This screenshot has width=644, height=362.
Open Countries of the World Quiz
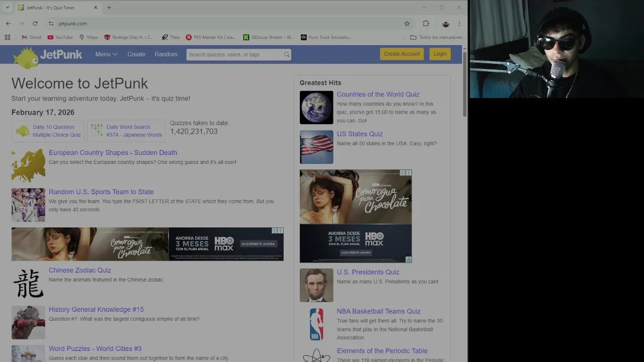click(x=378, y=94)
